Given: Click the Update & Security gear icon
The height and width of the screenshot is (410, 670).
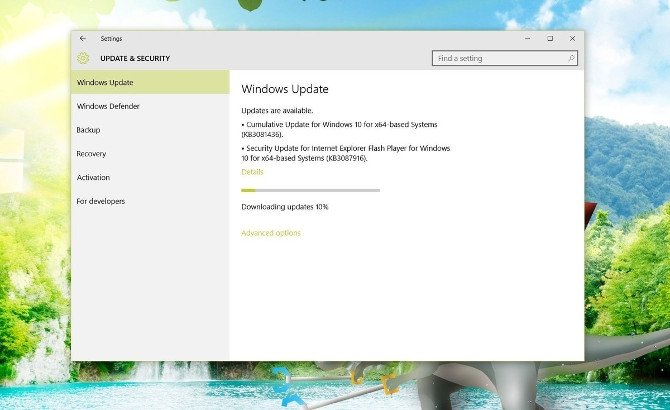Looking at the screenshot, I should point(83,58).
